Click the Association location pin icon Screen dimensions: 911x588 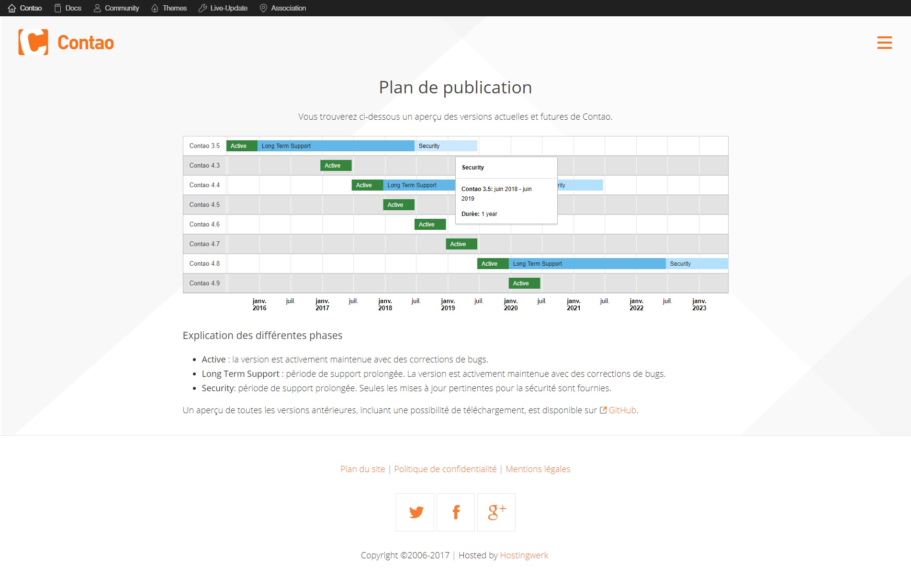tap(263, 8)
